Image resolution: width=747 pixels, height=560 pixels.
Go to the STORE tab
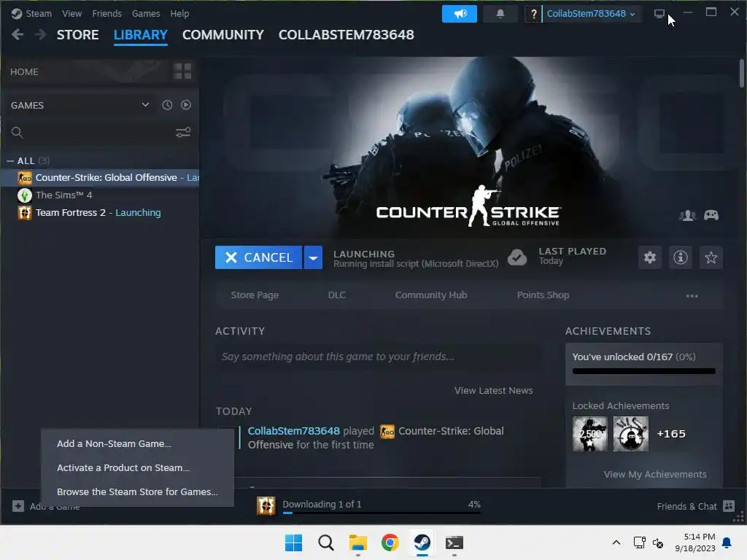(x=77, y=35)
